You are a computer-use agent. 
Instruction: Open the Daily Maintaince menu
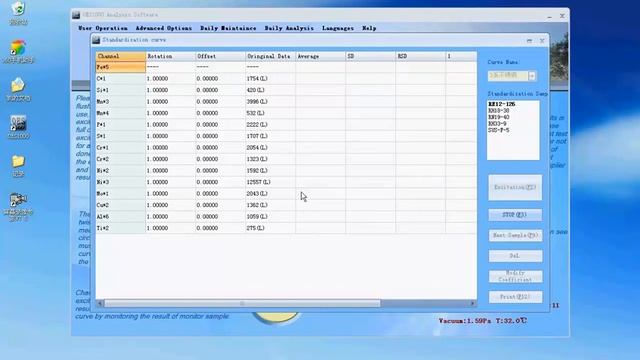(x=228, y=28)
